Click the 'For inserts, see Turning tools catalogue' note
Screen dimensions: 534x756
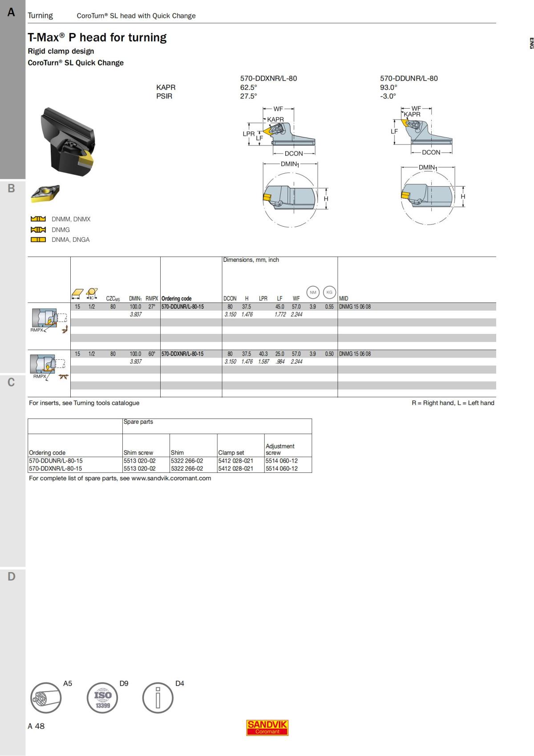click(x=84, y=403)
